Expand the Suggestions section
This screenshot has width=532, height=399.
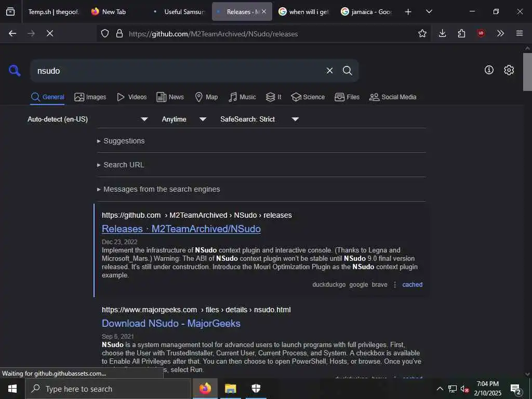(x=121, y=141)
